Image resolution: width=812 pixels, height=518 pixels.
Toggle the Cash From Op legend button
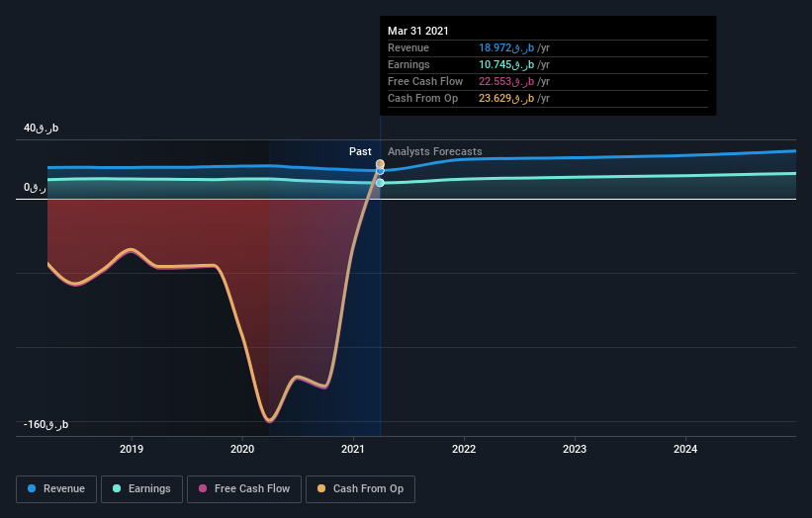pyautogui.click(x=360, y=489)
